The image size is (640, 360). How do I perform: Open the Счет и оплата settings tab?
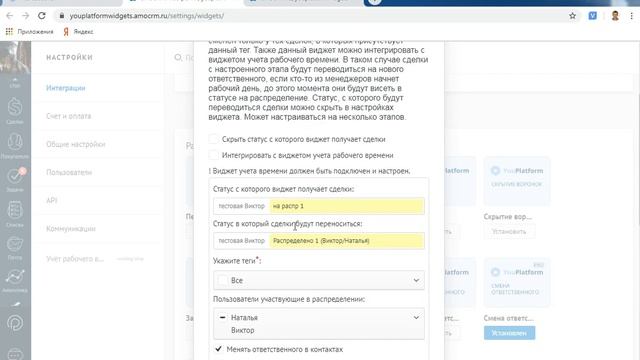click(x=69, y=116)
